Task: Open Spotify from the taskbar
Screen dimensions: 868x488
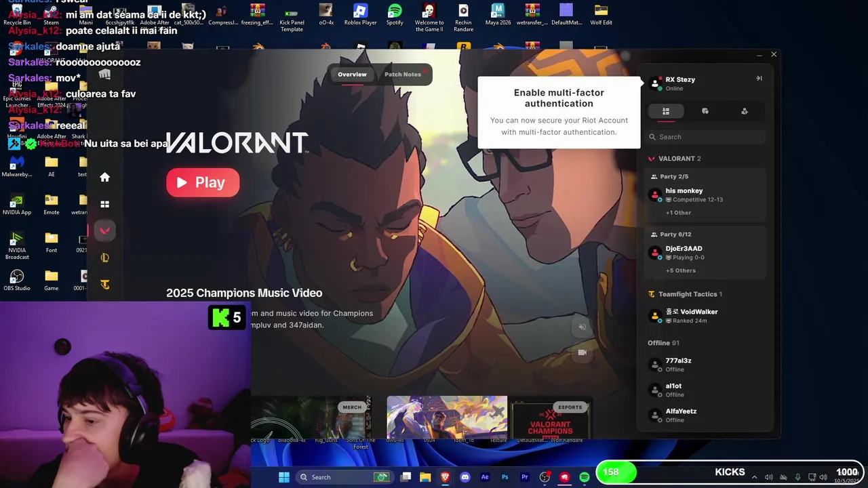Action: point(584,477)
